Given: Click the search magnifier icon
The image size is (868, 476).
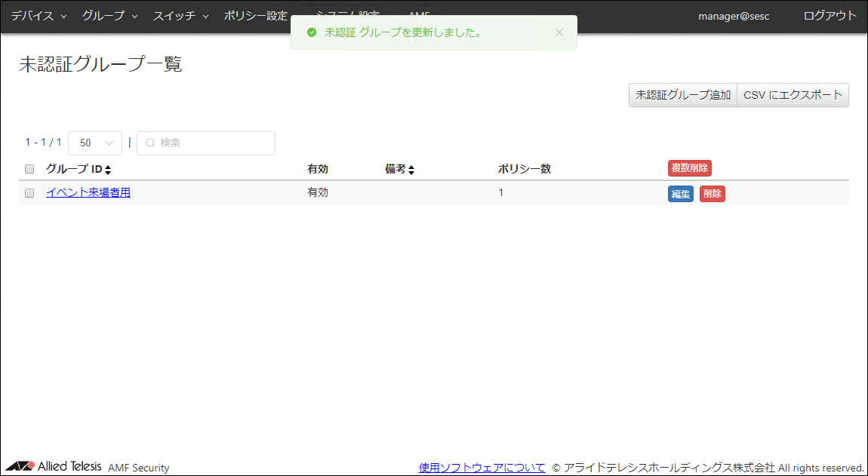Looking at the screenshot, I should pos(149,143).
